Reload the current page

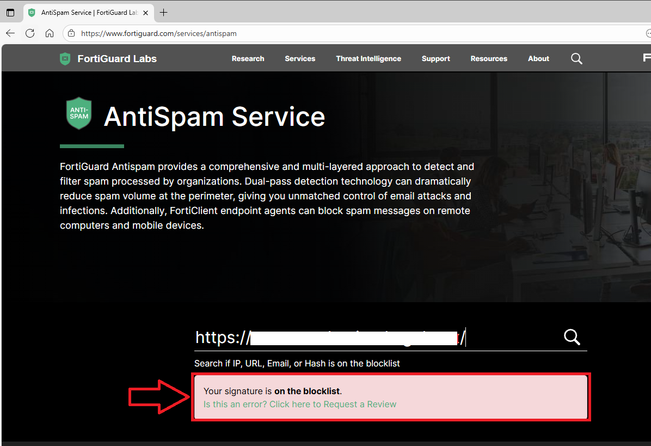(30, 33)
